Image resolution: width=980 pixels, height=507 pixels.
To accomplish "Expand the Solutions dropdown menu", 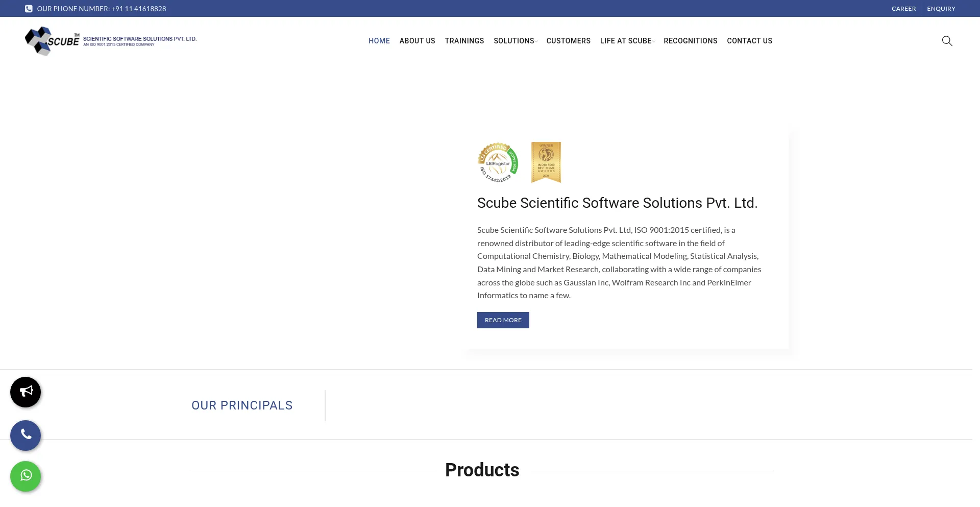I will (x=515, y=41).
